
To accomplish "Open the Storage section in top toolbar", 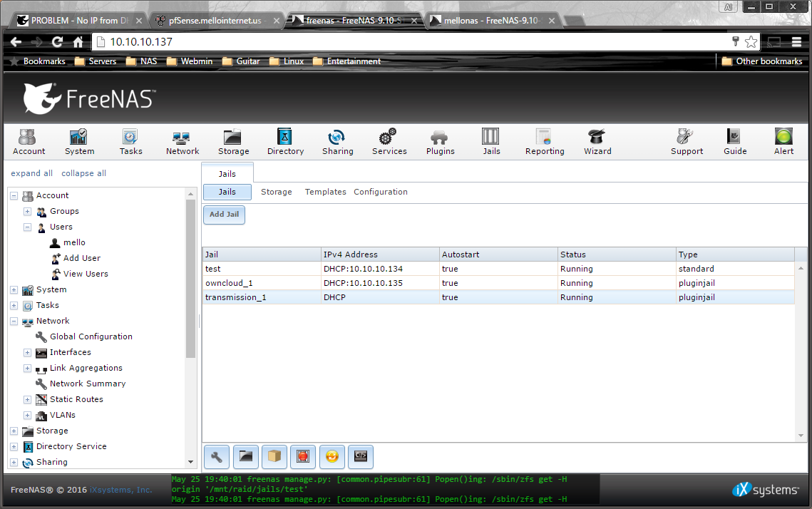I will (x=233, y=141).
